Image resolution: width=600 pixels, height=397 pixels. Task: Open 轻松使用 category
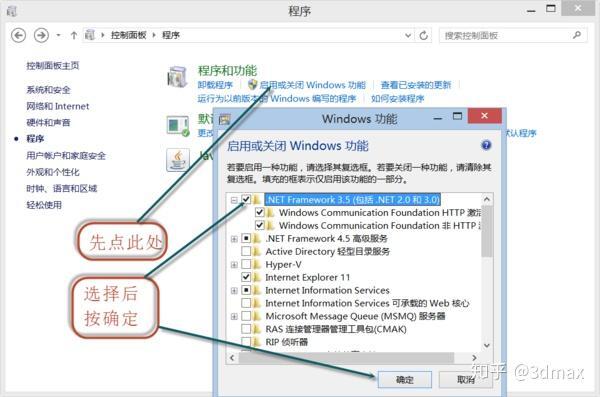(x=44, y=205)
